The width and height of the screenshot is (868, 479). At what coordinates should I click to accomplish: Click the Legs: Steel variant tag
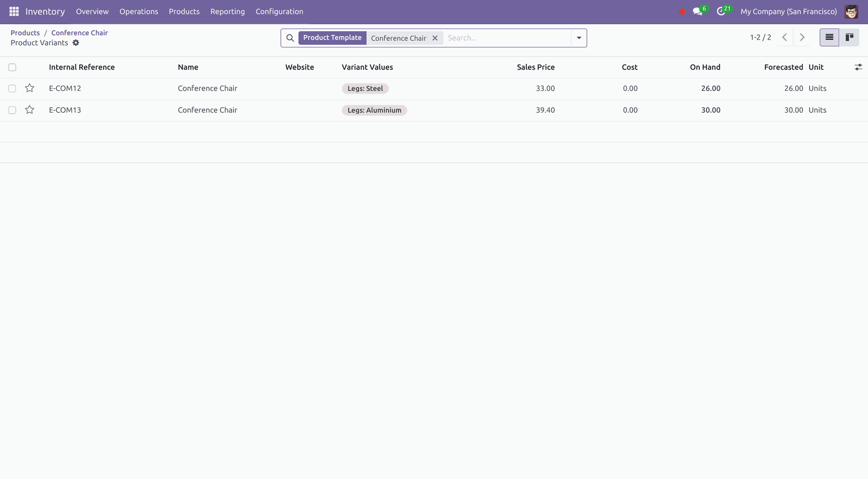[x=365, y=89]
